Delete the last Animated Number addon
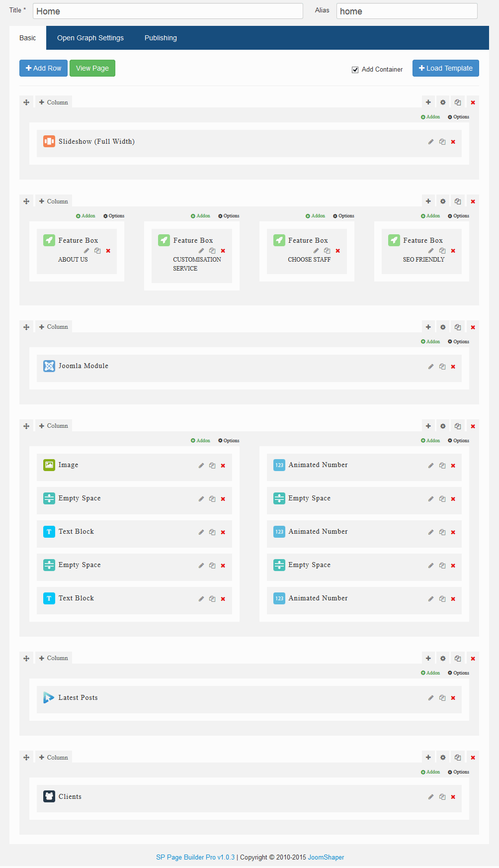Viewport: 499px width, 868px height. click(453, 599)
